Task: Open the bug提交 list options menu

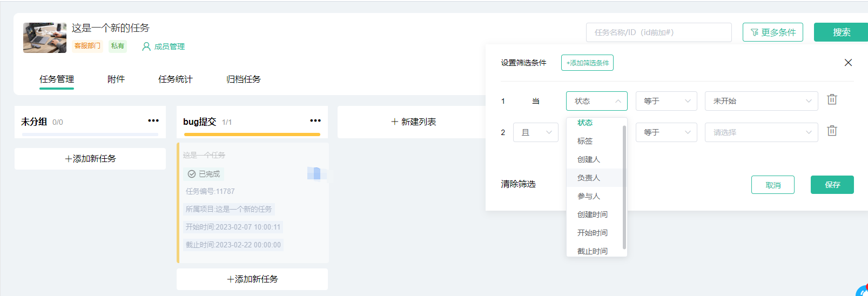Action: [x=315, y=121]
